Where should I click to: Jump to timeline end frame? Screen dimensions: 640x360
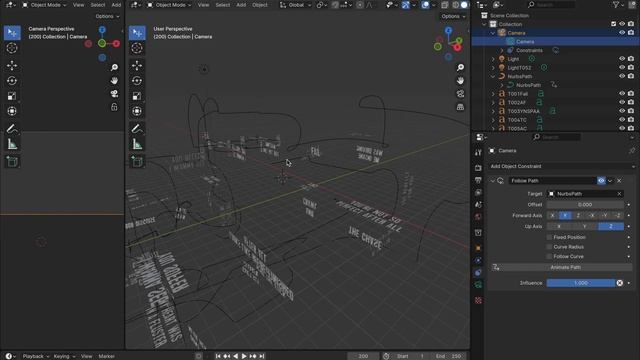tap(262, 356)
